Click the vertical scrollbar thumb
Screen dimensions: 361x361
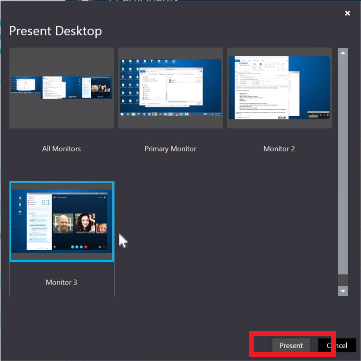pyautogui.click(x=343, y=166)
